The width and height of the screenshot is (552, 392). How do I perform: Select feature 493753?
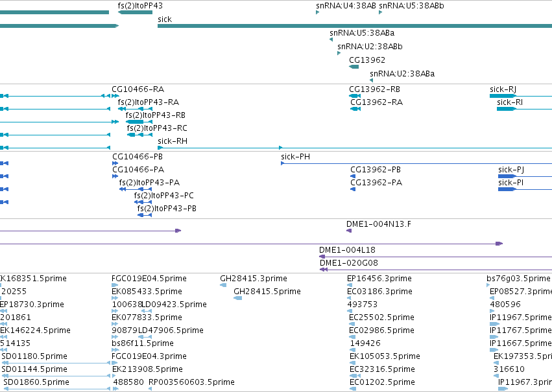(362, 305)
